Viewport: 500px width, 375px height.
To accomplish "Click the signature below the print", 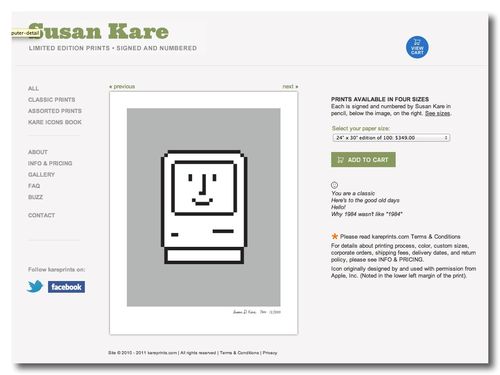I will (x=257, y=312).
